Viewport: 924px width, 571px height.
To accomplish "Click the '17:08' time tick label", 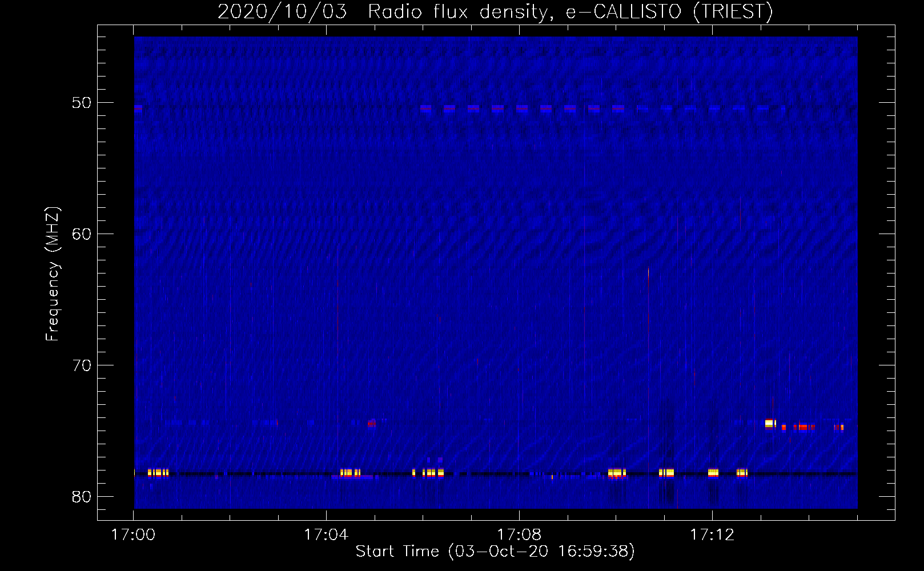I will 519,535.
